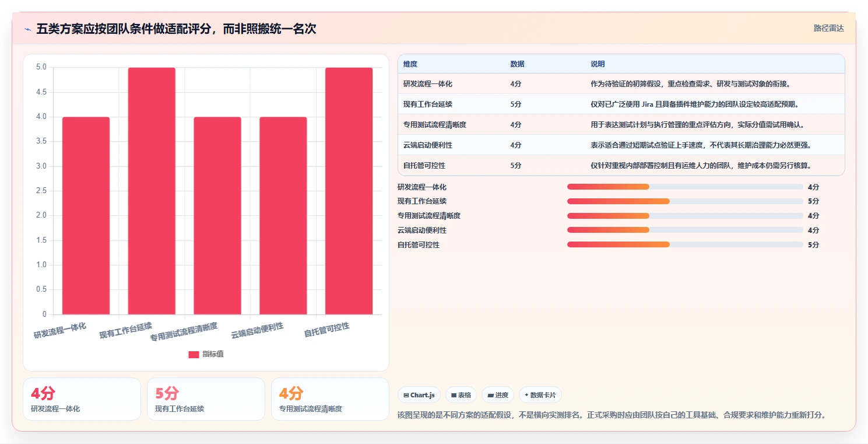
Task: Click the description starting 表示适合通过短期试点
Action: point(701,145)
